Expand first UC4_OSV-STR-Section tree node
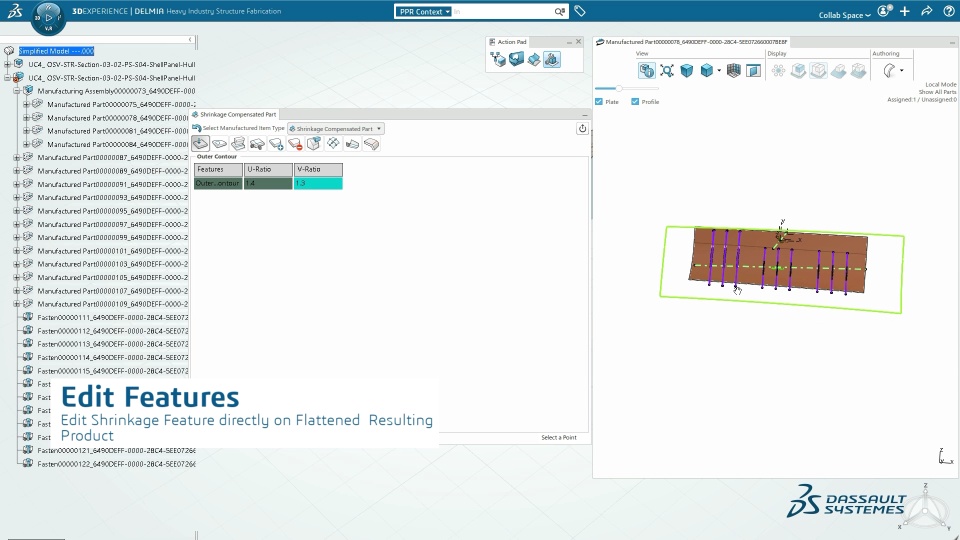This screenshot has height=540, width=960. 7,64
